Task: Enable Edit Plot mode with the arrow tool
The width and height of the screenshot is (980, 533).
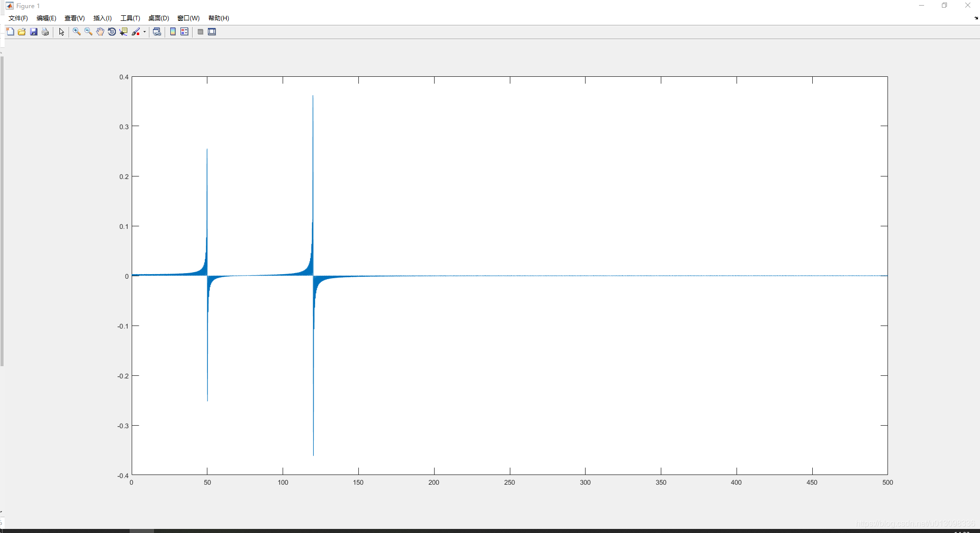Action: coord(61,32)
